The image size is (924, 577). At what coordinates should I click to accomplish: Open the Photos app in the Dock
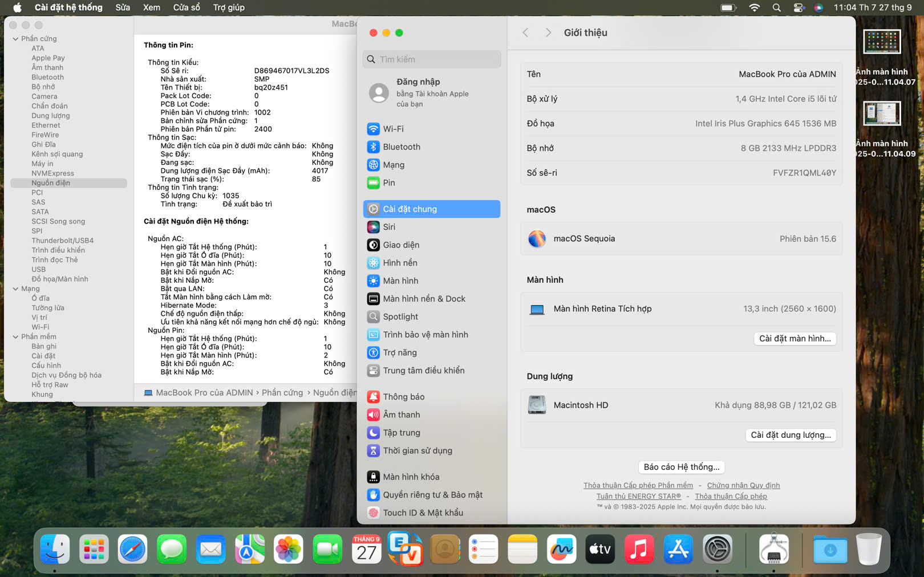pyautogui.click(x=289, y=550)
